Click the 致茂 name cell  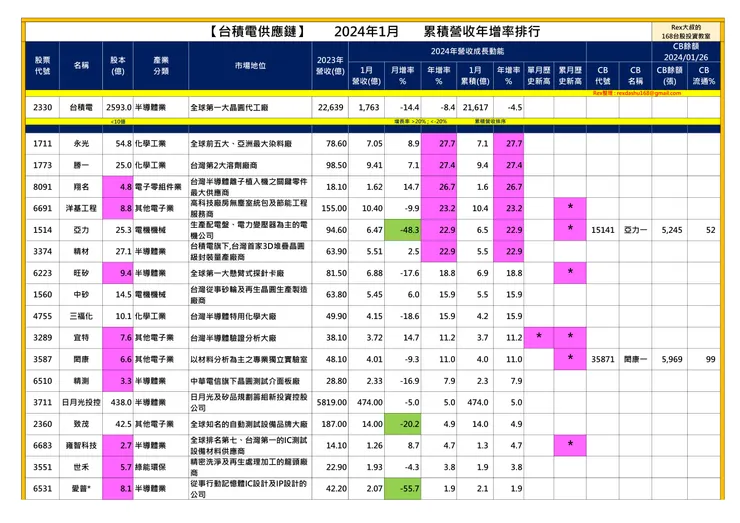pos(81,424)
